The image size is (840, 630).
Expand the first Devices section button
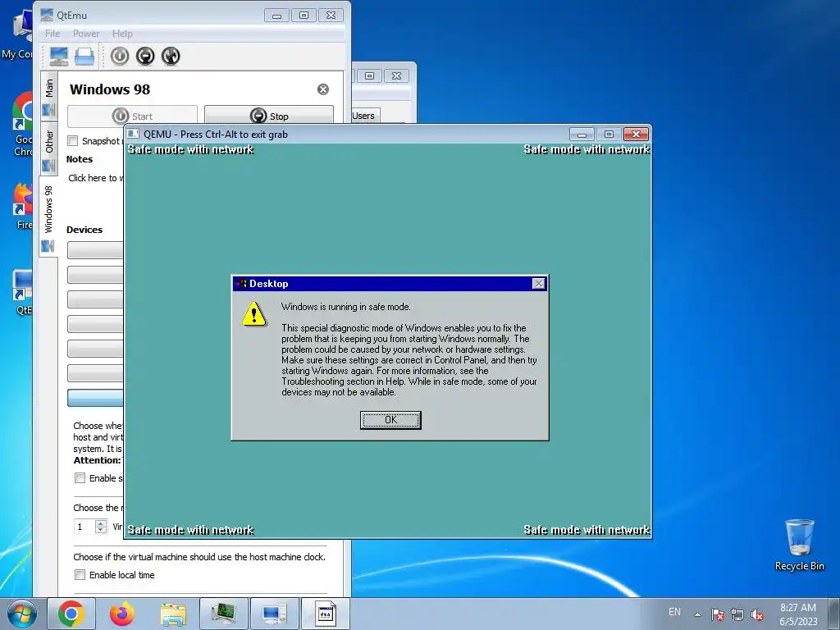tap(95, 249)
